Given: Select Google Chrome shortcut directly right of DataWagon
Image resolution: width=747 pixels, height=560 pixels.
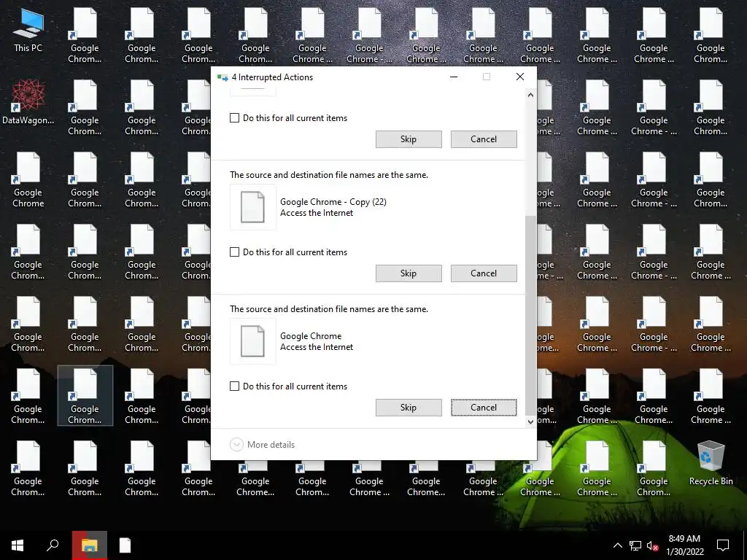Looking at the screenshot, I should (85, 109).
